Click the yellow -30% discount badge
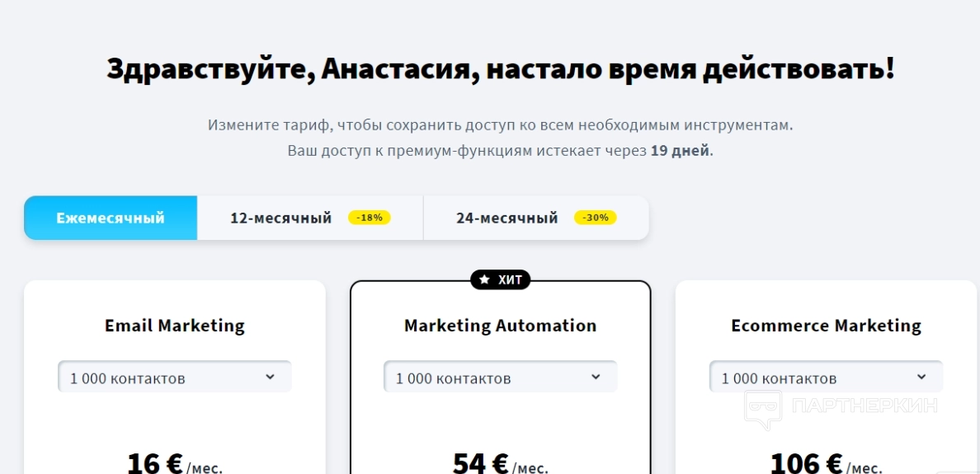980x474 pixels. pyautogui.click(x=596, y=218)
